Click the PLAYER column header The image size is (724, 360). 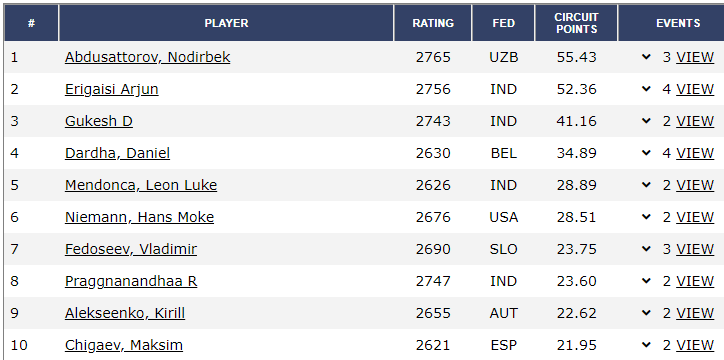226,23
